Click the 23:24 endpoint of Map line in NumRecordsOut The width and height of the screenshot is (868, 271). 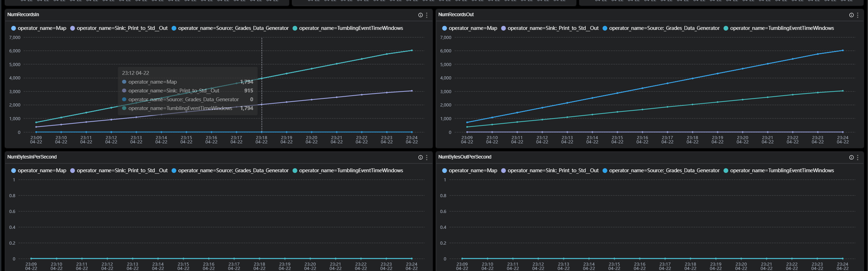[842, 50]
